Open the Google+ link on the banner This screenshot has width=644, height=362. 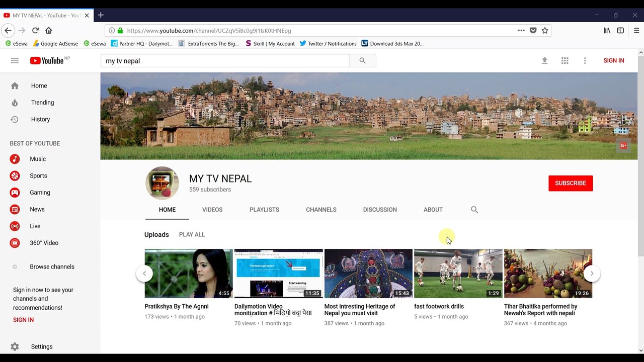pos(623,146)
